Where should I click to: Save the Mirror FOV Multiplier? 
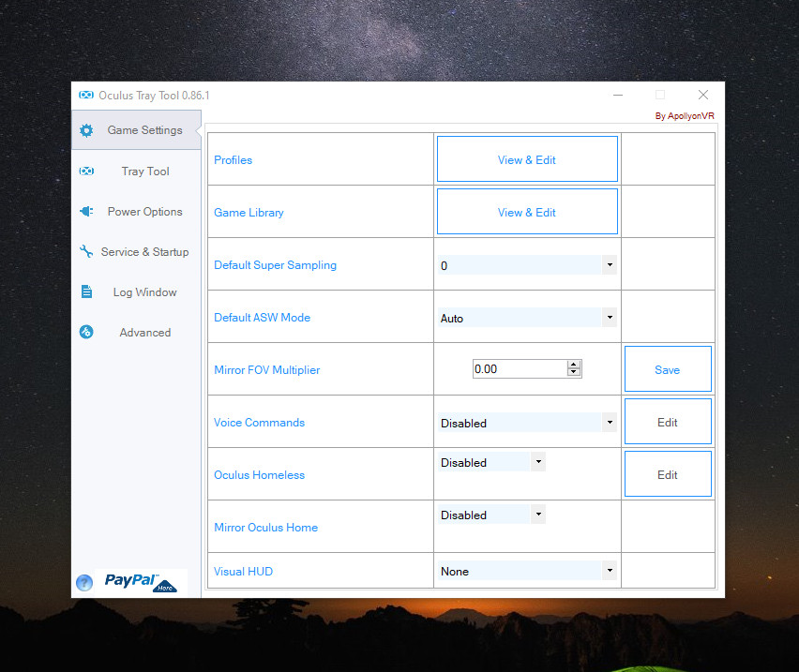coord(668,369)
